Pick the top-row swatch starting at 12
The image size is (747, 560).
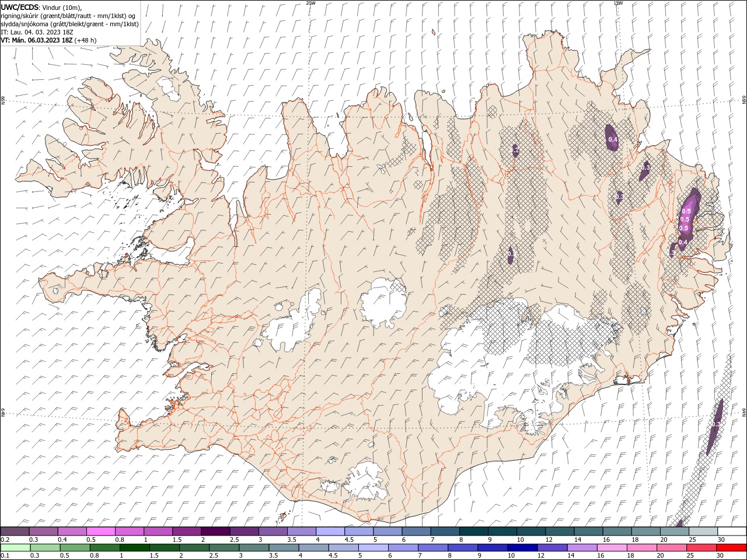point(560,531)
